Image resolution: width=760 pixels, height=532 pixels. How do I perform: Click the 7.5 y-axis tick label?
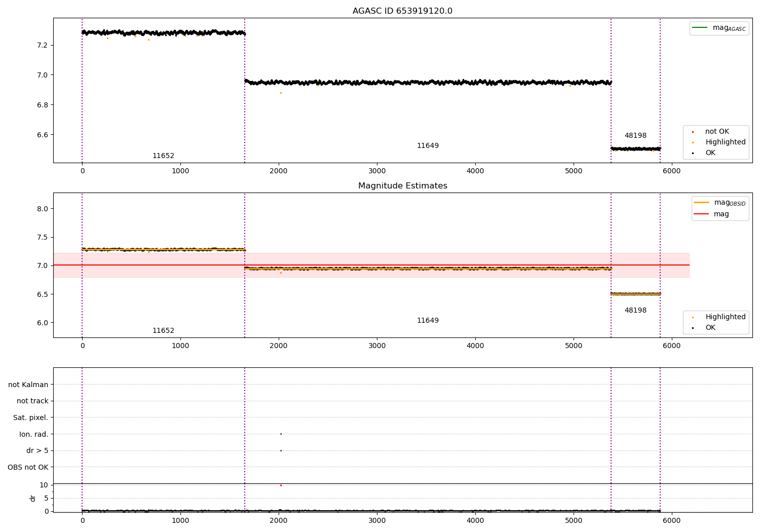click(x=43, y=237)
